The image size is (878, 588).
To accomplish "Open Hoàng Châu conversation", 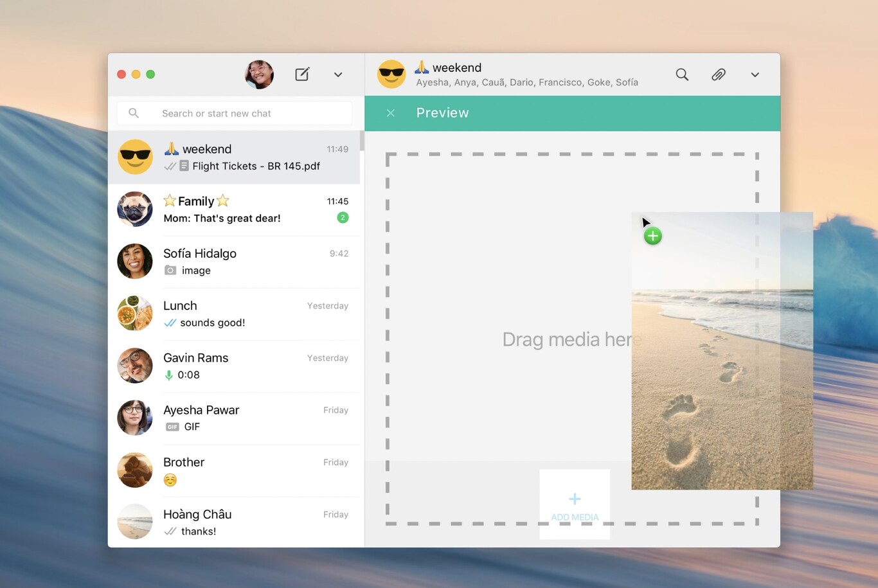I will 234,522.
